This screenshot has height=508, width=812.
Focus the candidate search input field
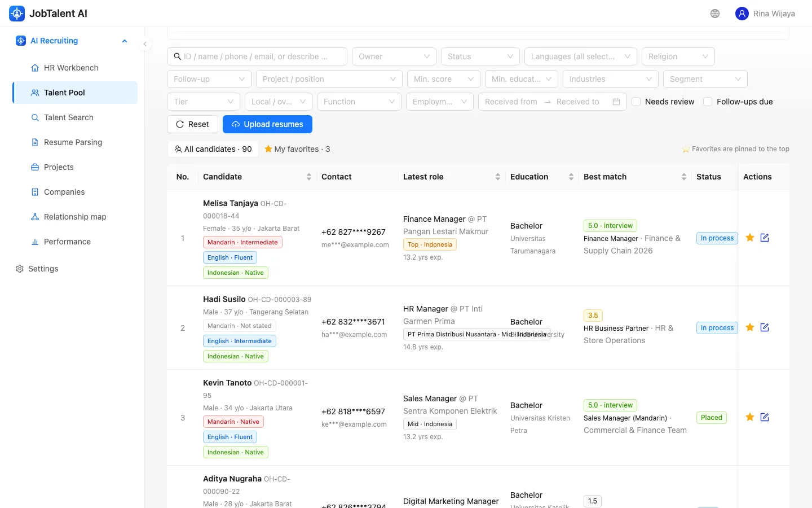tap(257, 56)
